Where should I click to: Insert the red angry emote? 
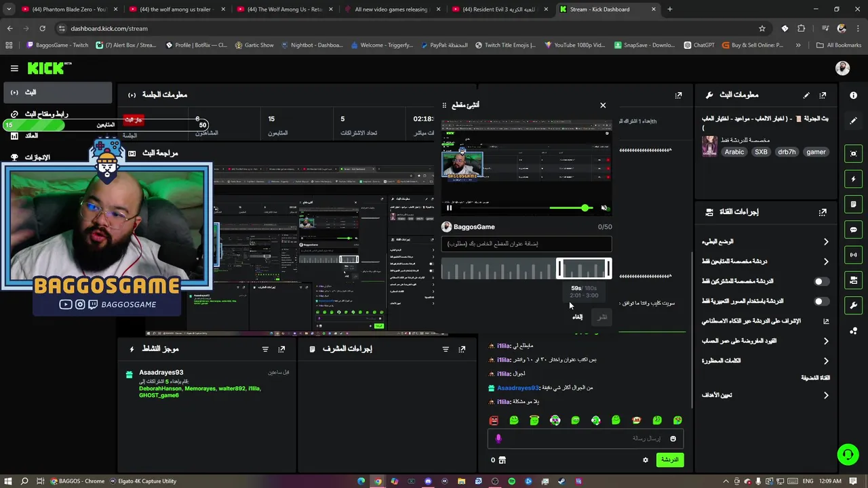494,420
